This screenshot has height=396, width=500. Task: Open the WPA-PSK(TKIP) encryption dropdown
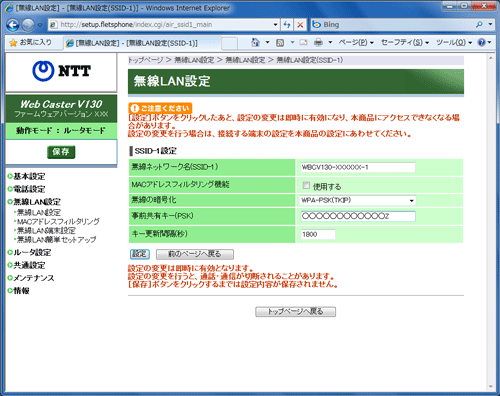[x=358, y=200]
